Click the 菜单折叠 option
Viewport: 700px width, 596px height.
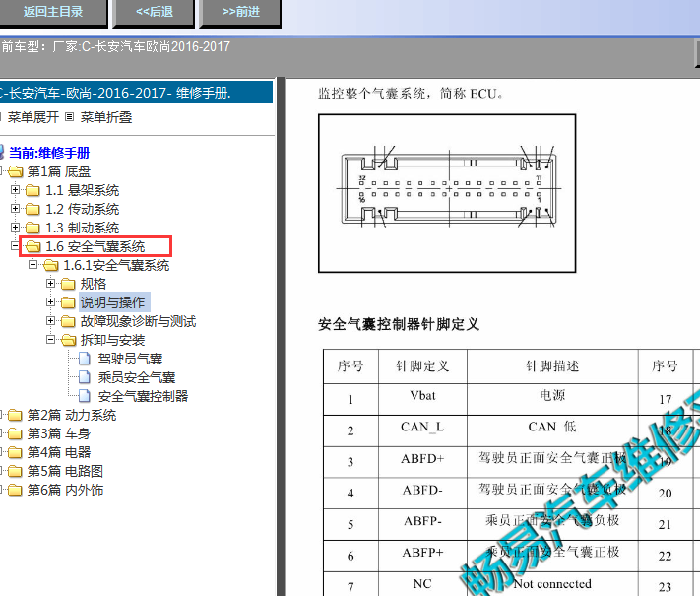(105, 117)
